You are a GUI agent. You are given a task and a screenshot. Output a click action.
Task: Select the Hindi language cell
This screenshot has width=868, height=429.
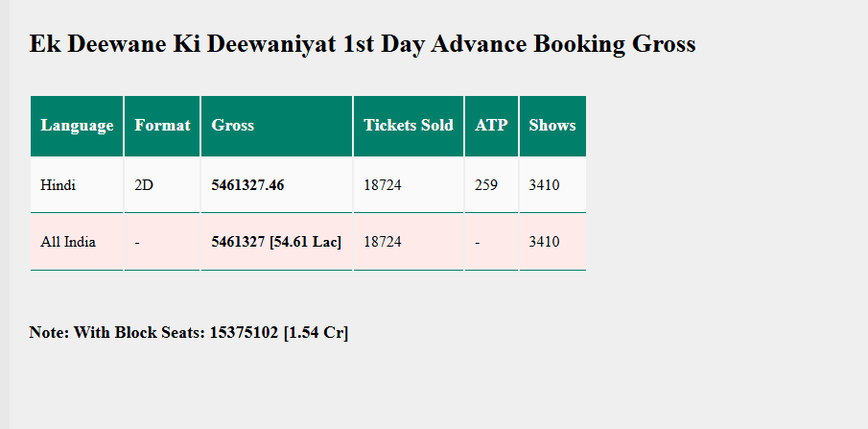coord(59,185)
